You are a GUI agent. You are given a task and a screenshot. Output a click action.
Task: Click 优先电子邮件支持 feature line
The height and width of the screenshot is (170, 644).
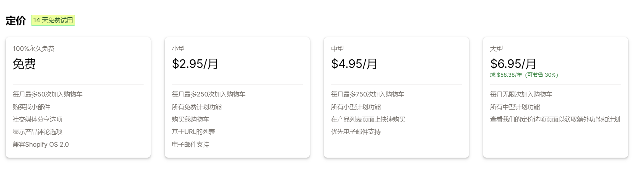coord(356,132)
